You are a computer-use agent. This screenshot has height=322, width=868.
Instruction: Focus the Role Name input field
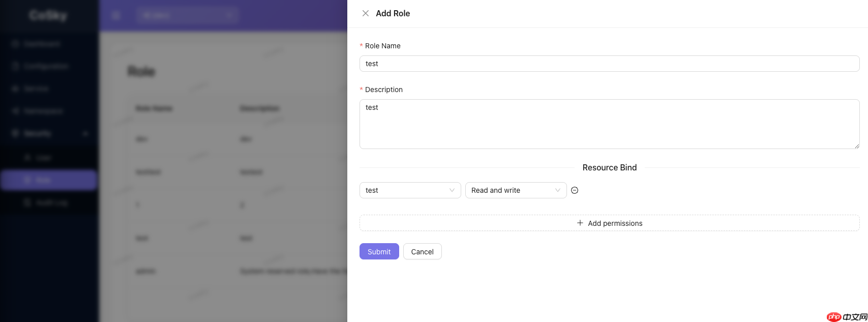(x=609, y=64)
